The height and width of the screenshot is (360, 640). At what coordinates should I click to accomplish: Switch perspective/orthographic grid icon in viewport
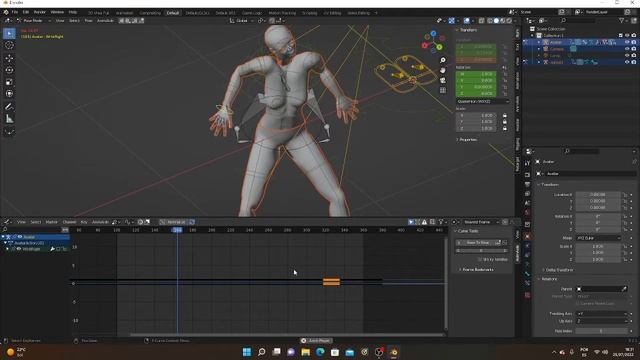pos(443,90)
